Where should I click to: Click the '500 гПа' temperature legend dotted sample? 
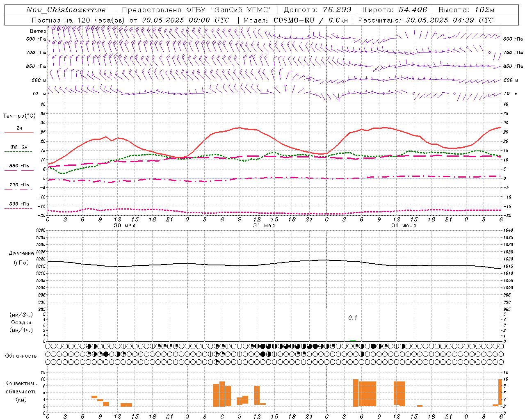(x=18, y=208)
